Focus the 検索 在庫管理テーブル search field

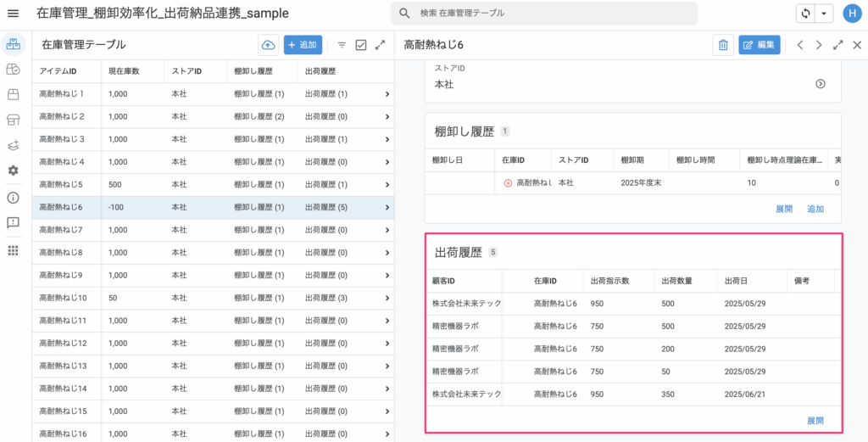tap(543, 14)
